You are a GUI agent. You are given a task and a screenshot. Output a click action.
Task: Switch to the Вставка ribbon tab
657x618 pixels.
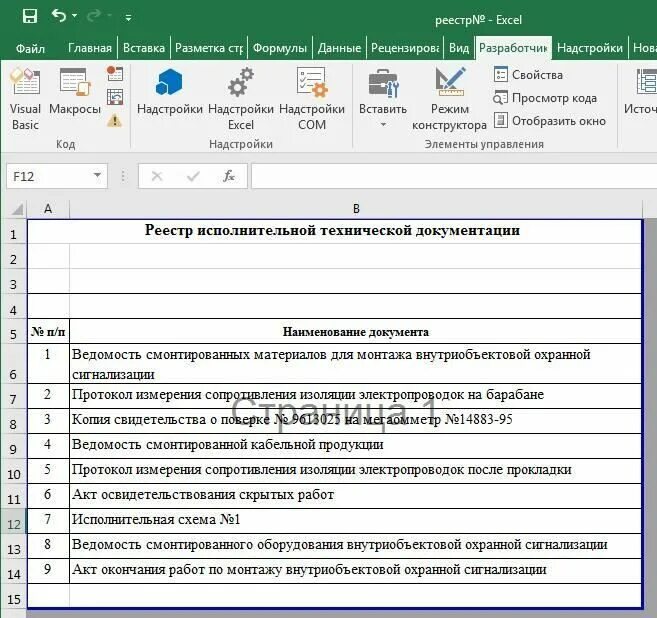144,48
